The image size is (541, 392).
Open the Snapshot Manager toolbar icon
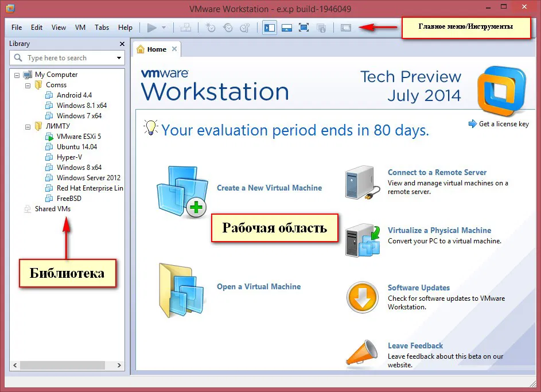pos(246,27)
